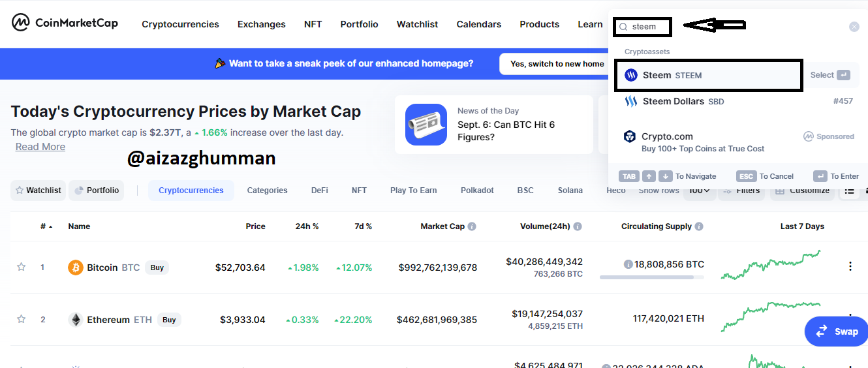Open the Crypto.com sponsored result
Image resolution: width=868 pixels, height=368 pixels.
click(738, 142)
